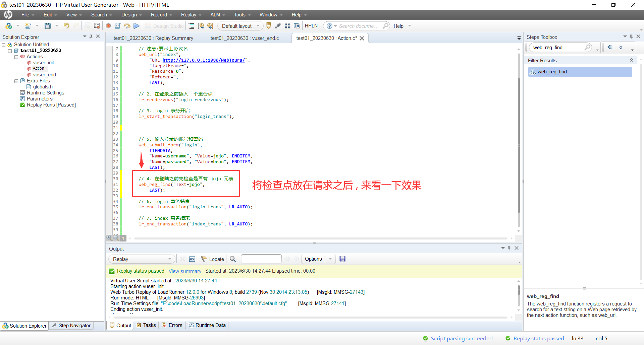Select vuser_init in Solution Explorer
Viewport: 644px width, 345px height.
(x=43, y=63)
